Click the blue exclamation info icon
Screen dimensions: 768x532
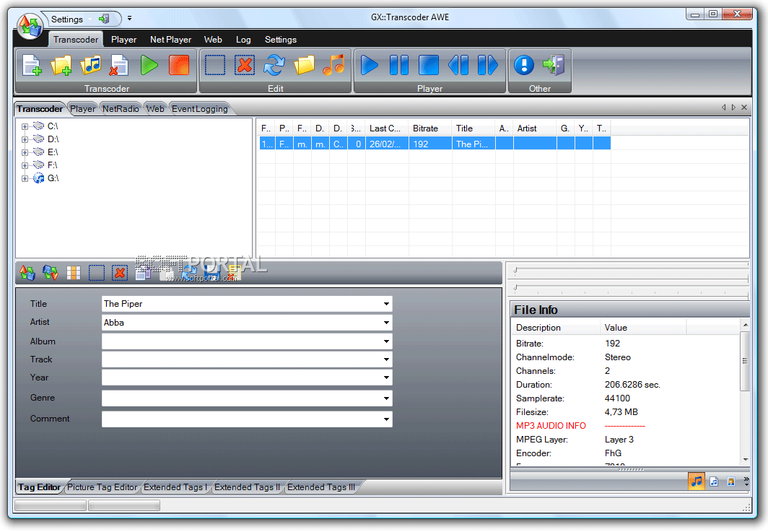[x=524, y=65]
